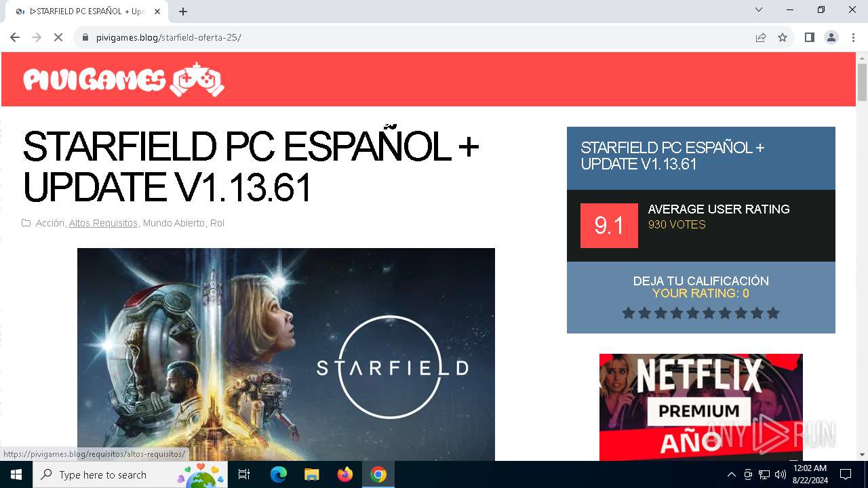This screenshot has width=868, height=488.
Task: Launch Firefox from the taskbar
Action: pos(345,474)
